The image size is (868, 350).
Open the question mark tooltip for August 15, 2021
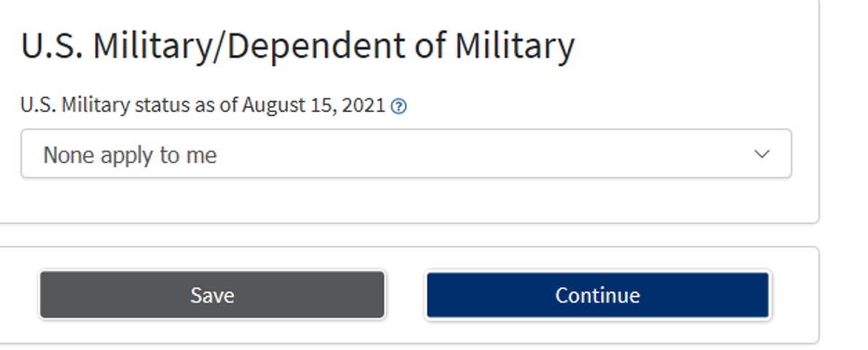click(399, 106)
